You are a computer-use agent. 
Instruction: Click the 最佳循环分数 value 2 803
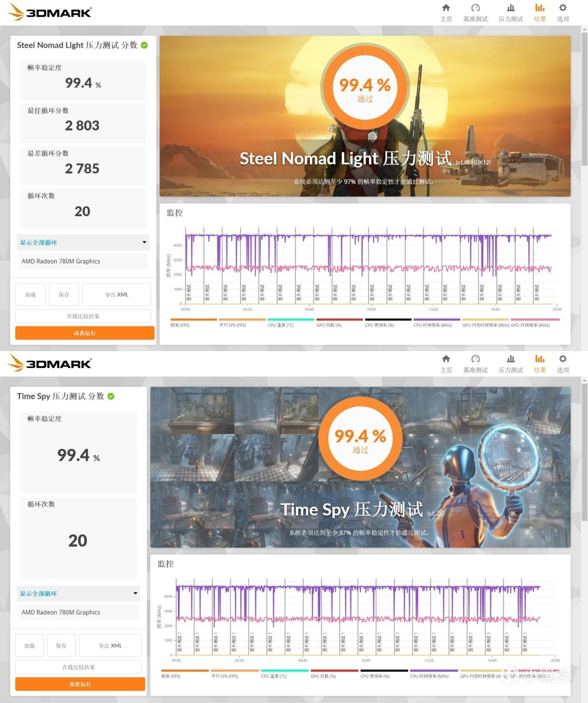pos(82,125)
